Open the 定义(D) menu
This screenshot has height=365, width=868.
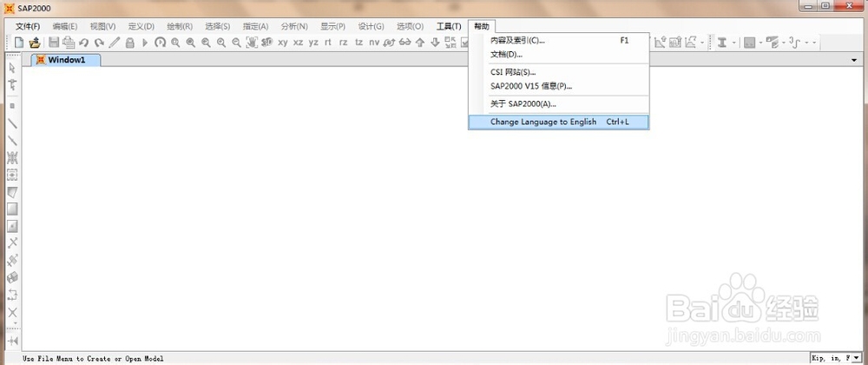click(141, 26)
